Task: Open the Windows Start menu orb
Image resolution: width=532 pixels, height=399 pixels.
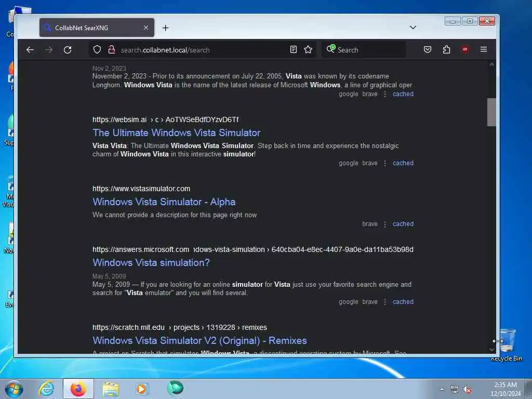Action: point(14,389)
